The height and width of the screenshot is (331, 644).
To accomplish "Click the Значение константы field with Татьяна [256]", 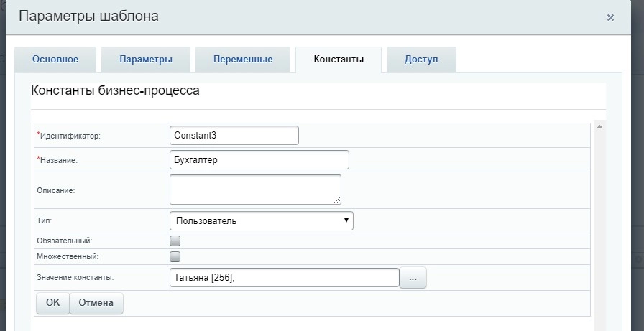I will click(284, 278).
